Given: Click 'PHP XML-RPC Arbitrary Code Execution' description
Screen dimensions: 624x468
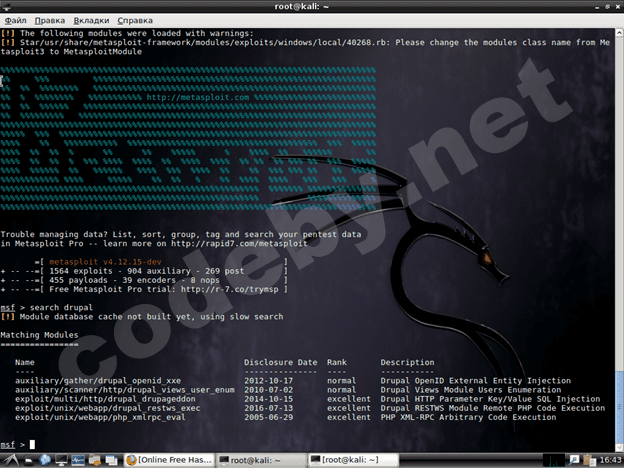Looking at the screenshot, I should click(468, 417).
